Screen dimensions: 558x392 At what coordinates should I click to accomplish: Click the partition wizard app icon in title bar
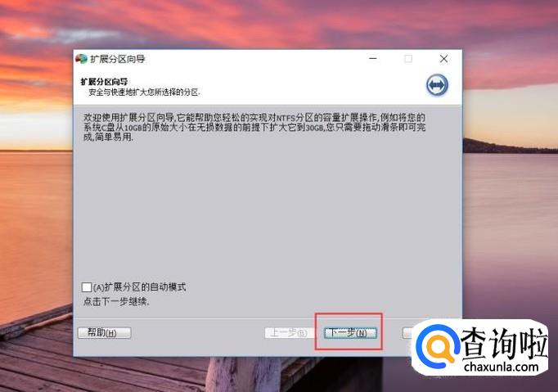tap(81, 59)
